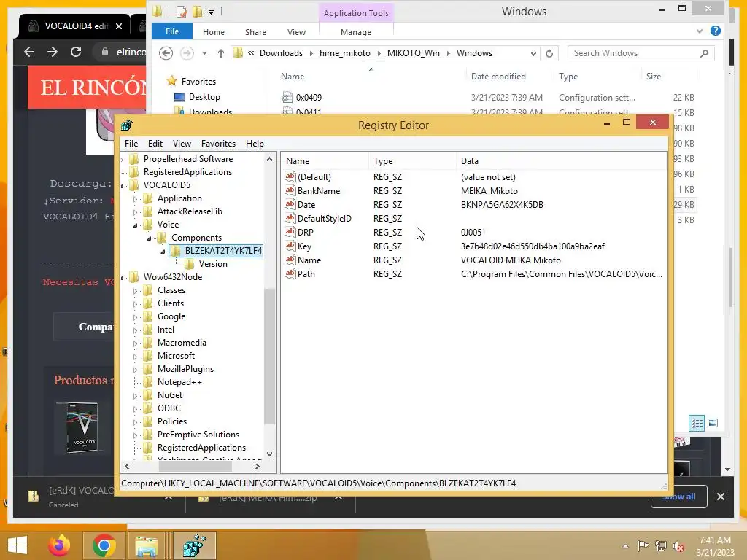Open the File tab in Explorer

(172, 31)
